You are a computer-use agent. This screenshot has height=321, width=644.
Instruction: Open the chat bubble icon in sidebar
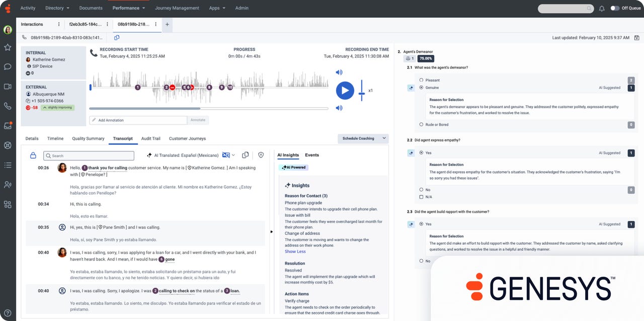tap(8, 67)
